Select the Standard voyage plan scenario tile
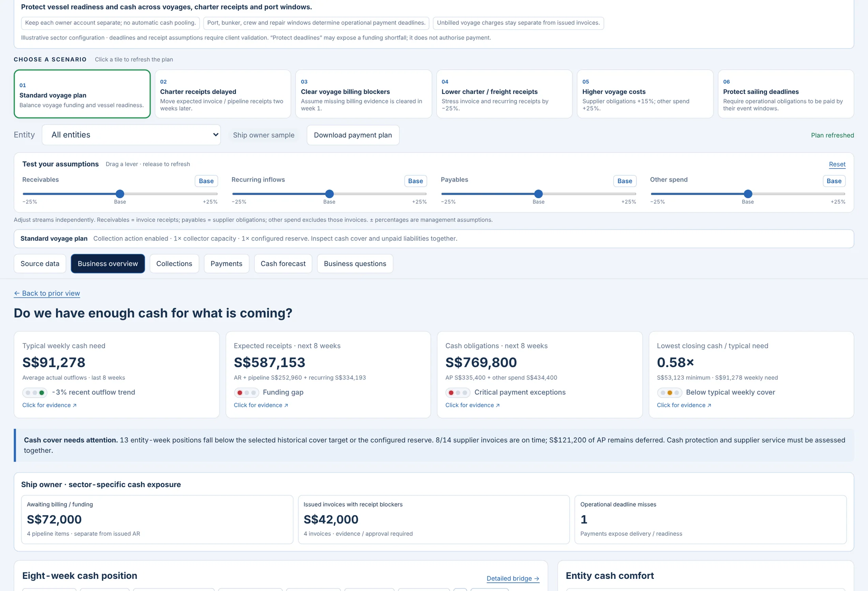This screenshot has width=868, height=591. click(x=82, y=94)
